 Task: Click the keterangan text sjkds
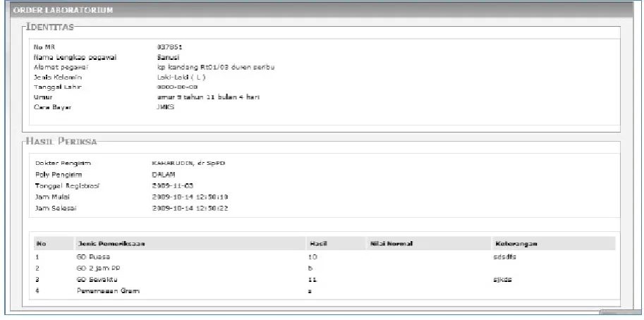tap(504, 280)
